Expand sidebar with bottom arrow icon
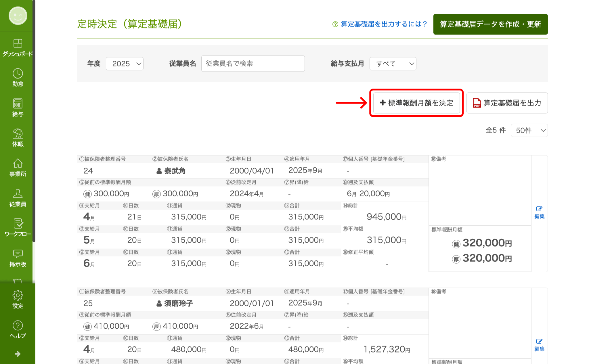 (18, 354)
